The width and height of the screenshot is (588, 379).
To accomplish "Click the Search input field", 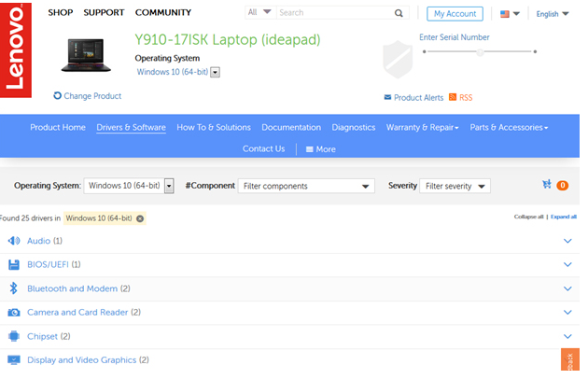I will tap(336, 13).
